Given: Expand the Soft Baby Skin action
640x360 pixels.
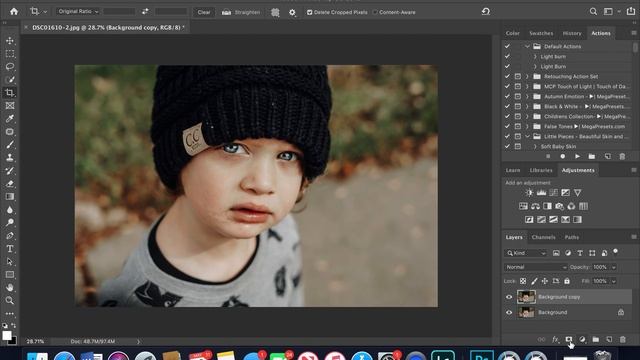Looking at the screenshot, I should tap(535, 146).
